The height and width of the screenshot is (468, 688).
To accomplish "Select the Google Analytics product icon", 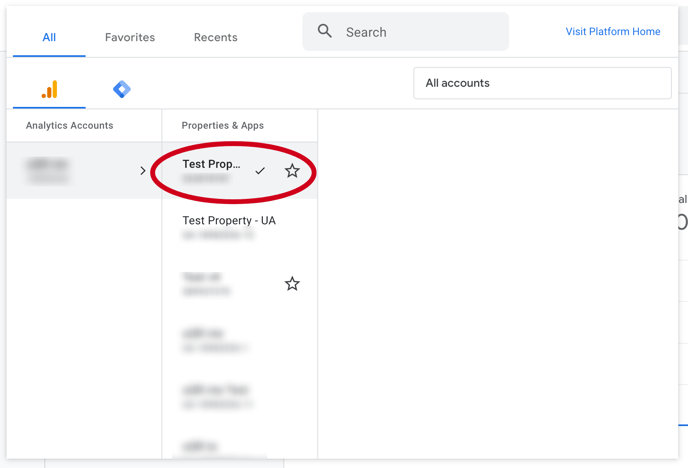I will point(49,89).
